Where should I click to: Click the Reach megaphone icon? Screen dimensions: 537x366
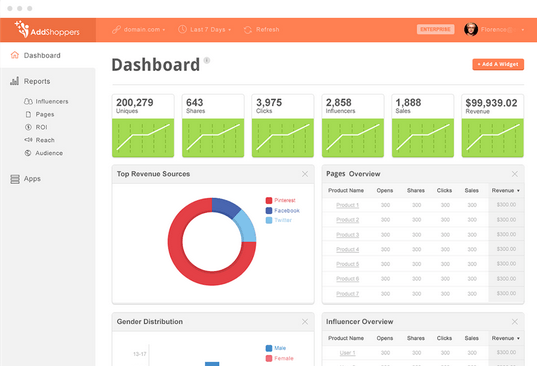[x=28, y=140]
